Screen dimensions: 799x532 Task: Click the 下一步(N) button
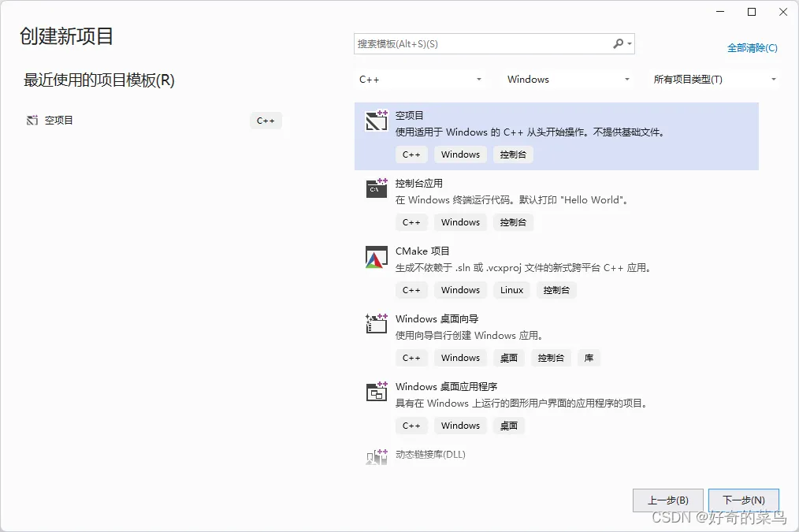pos(744,500)
